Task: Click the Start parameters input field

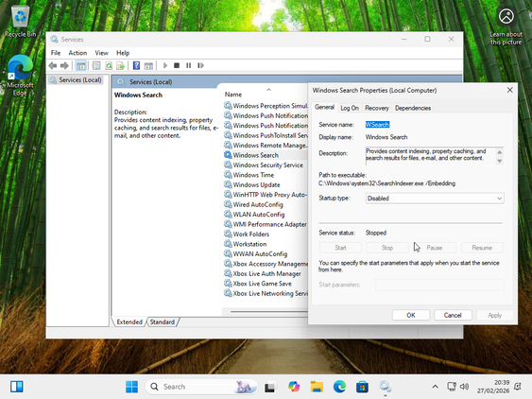Action: [439, 285]
